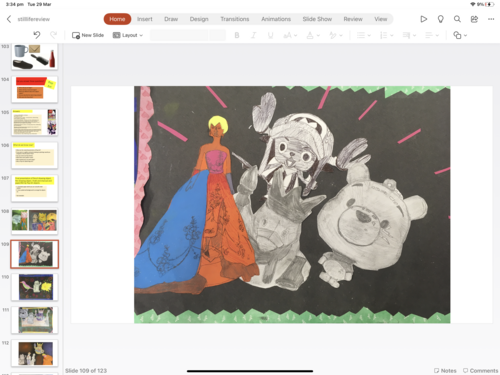This screenshot has width=500, height=375.
Task: Add a New Slide
Action: pyautogui.click(x=88, y=35)
